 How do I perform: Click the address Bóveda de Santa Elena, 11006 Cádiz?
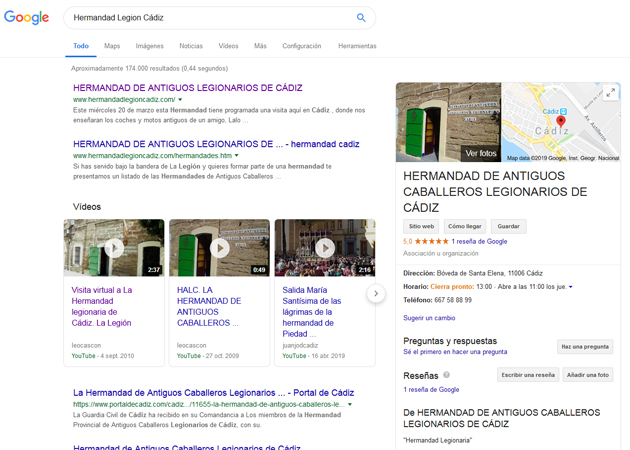(x=490, y=273)
